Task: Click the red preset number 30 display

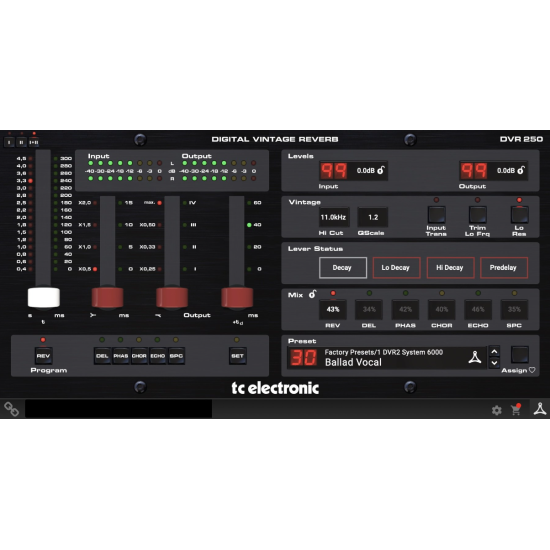Action: click(x=303, y=357)
